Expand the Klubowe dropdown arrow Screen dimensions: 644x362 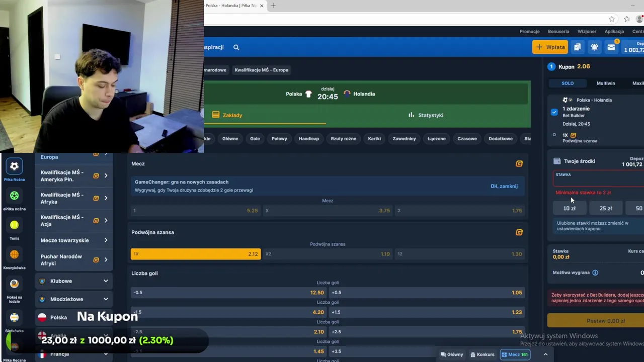click(106, 281)
